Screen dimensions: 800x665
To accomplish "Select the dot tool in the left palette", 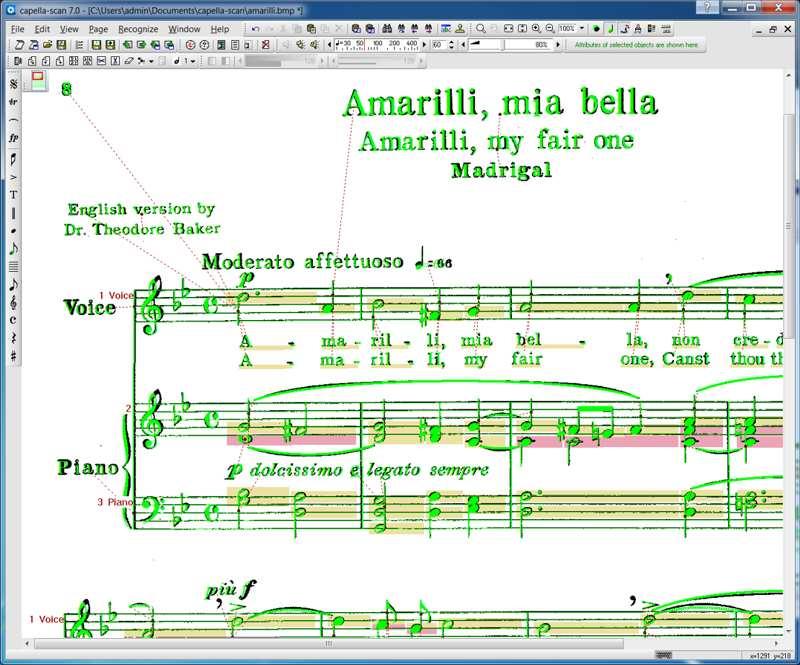I will pos(14,231).
